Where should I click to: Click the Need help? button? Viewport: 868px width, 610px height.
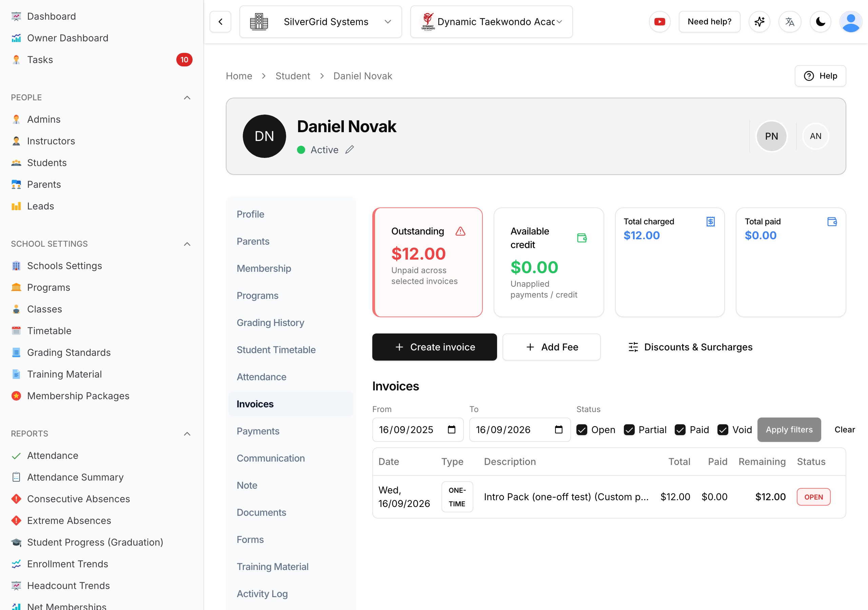[709, 22]
